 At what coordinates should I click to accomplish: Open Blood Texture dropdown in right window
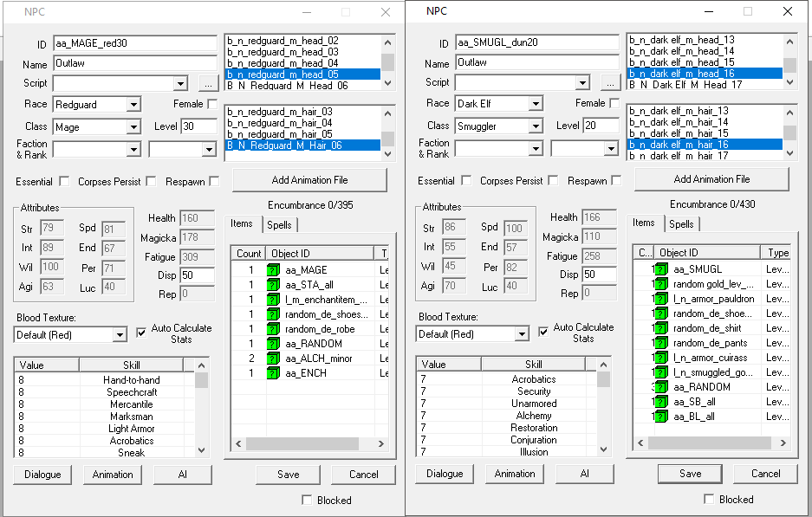point(522,333)
